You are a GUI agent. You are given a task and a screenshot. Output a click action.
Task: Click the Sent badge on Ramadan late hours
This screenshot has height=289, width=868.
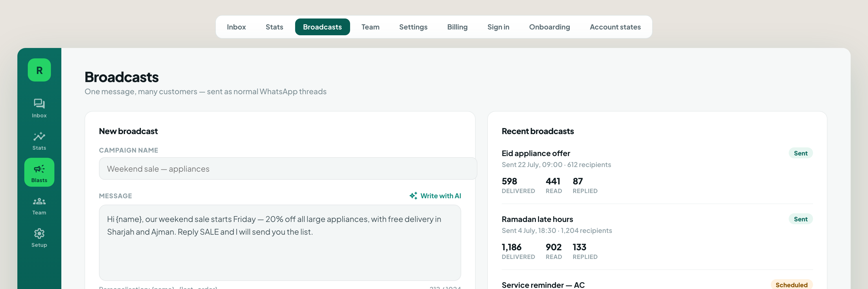tap(800, 219)
